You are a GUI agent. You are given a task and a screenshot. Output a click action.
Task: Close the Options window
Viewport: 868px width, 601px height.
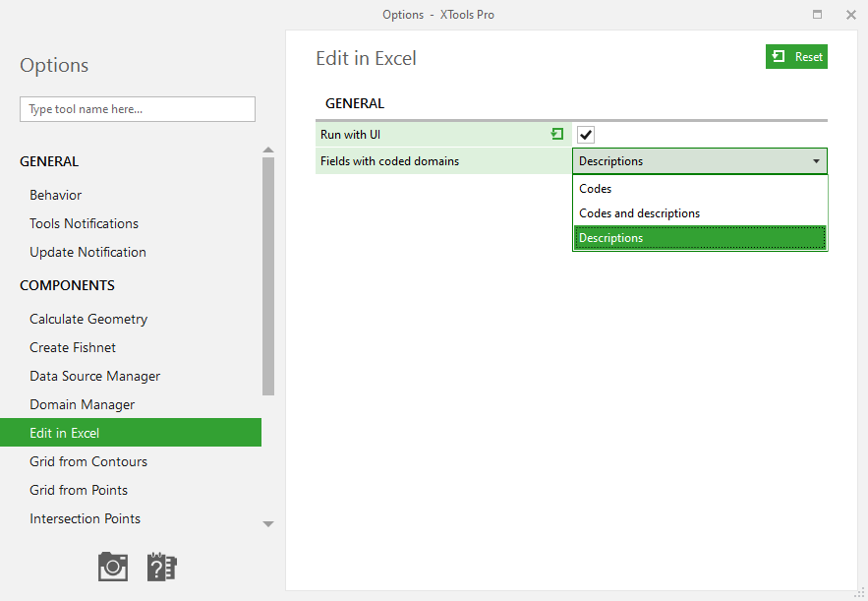pos(851,15)
